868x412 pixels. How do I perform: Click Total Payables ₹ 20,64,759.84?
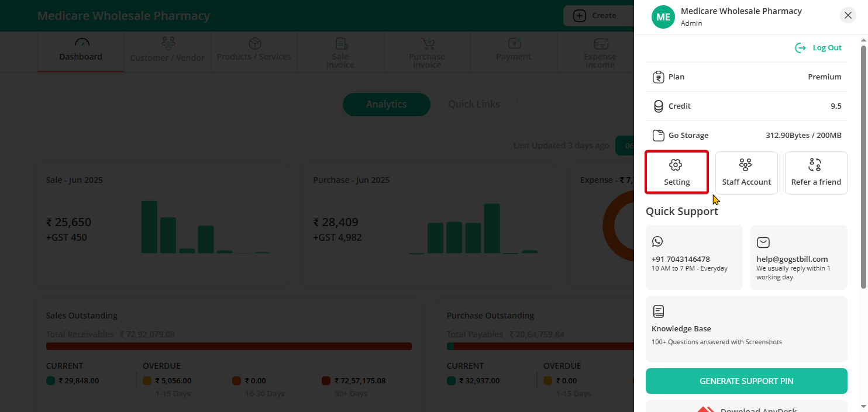[506, 334]
